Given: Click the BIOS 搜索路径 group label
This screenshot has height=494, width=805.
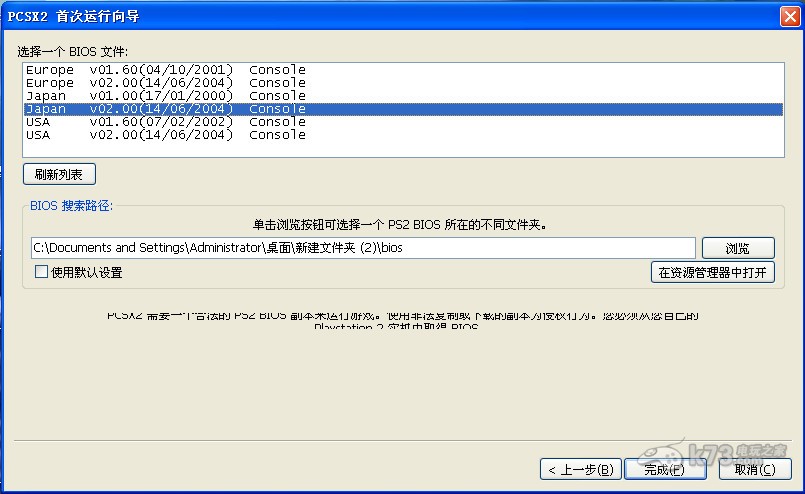Looking at the screenshot, I should (71, 205).
